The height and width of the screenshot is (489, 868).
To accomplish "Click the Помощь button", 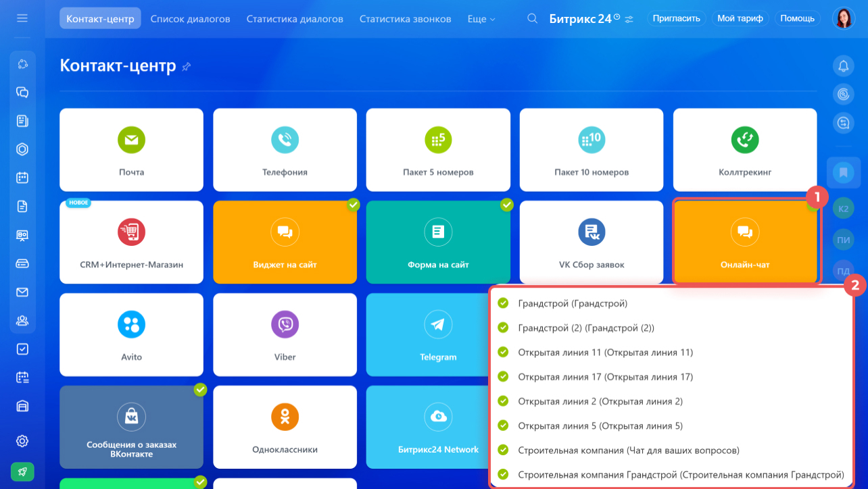I will pyautogui.click(x=797, y=18).
